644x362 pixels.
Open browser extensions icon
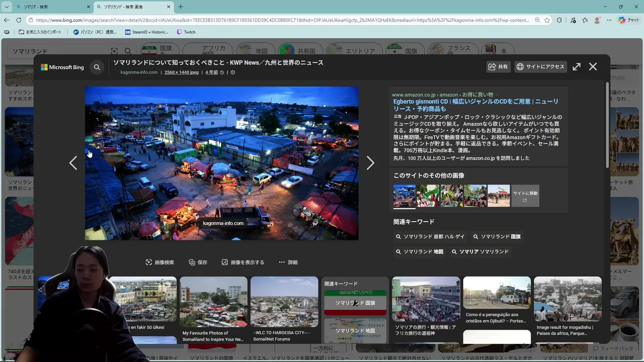[559, 20]
